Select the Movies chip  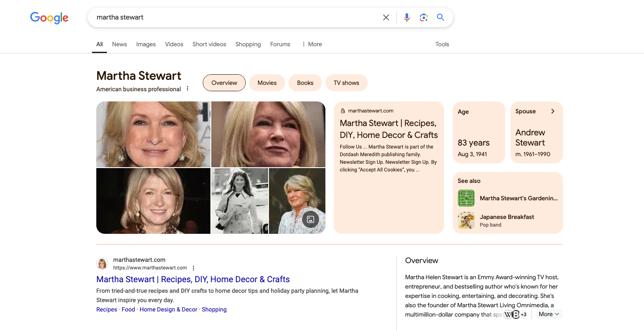pos(267,83)
